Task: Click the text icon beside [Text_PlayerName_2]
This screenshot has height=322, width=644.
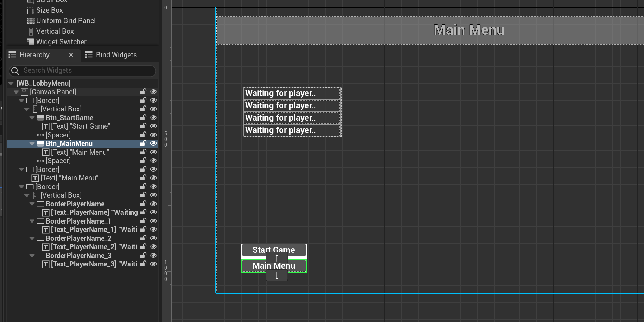Action: point(46,247)
